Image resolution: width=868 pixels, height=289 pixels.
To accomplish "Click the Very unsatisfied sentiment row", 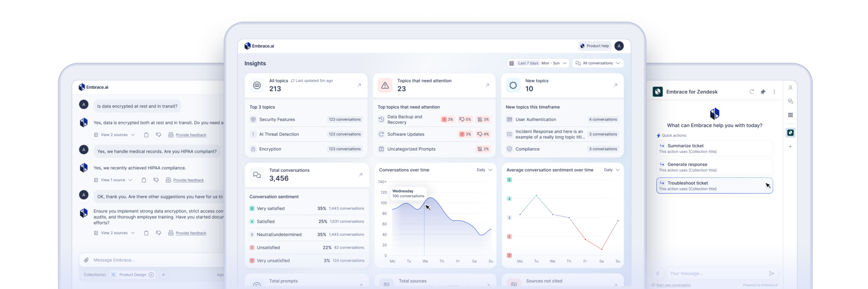I will pyautogui.click(x=307, y=261).
